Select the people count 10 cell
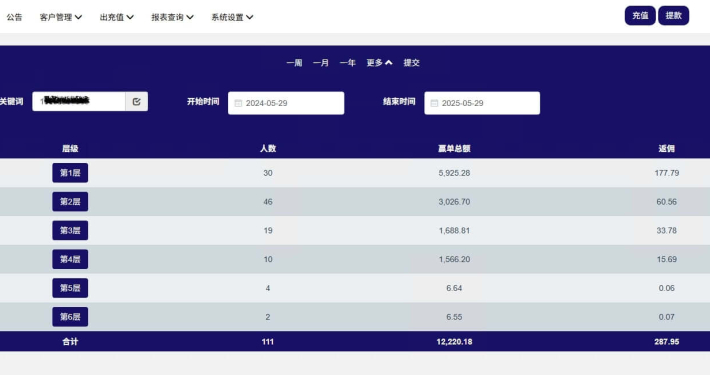This screenshot has height=375, width=710. click(268, 260)
